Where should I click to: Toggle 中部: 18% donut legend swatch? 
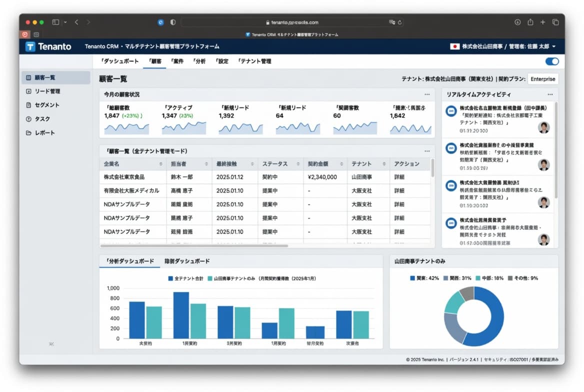point(478,278)
